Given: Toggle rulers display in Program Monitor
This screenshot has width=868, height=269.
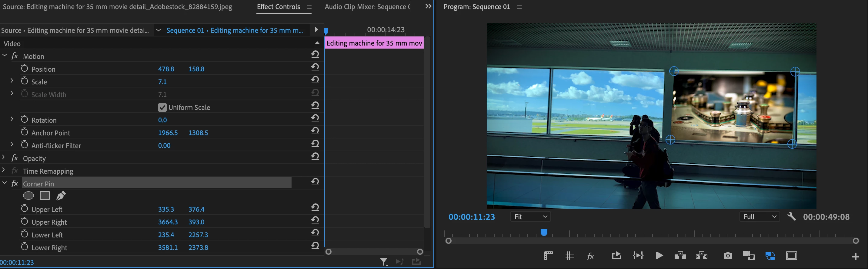Looking at the screenshot, I should 548,256.
